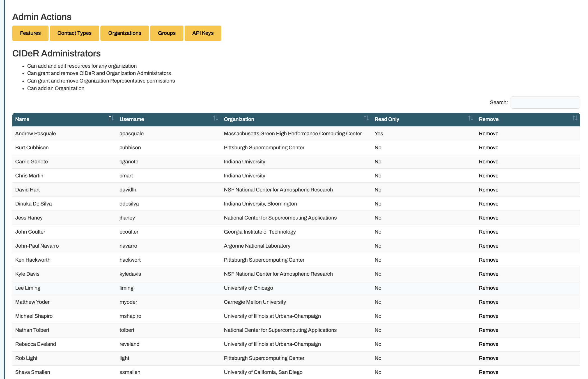Click the username ddesilva
Viewport: 588px width, 379px height.
(x=129, y=204)
